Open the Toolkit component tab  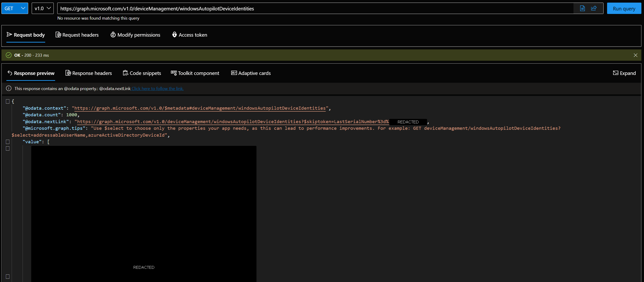[x=195, y=73]
